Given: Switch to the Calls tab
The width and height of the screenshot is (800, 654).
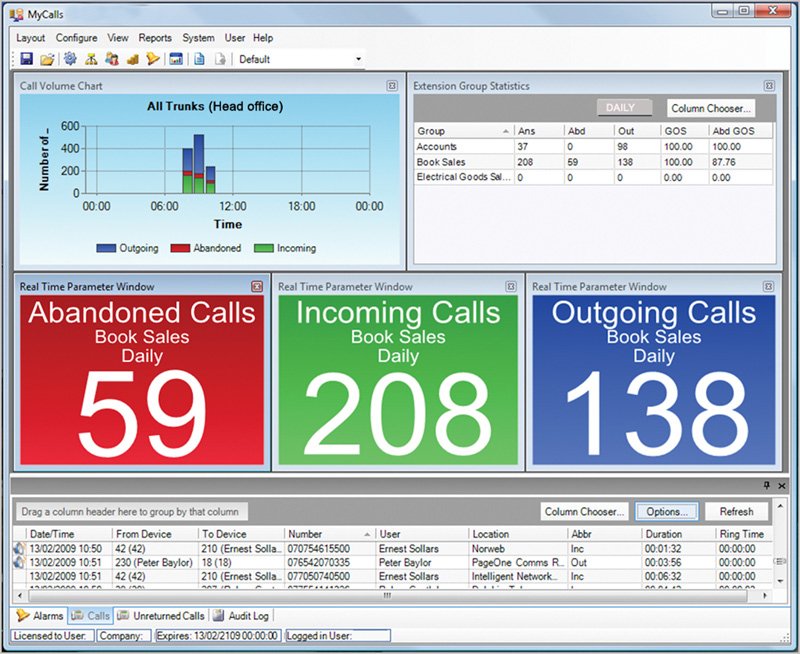Looking at the screenshot, I should tap(90, 616).
